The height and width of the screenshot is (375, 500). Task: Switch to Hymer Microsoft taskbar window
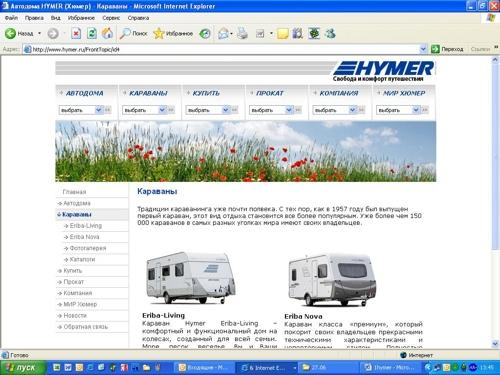pyautogui.click(x=390, y=368)
